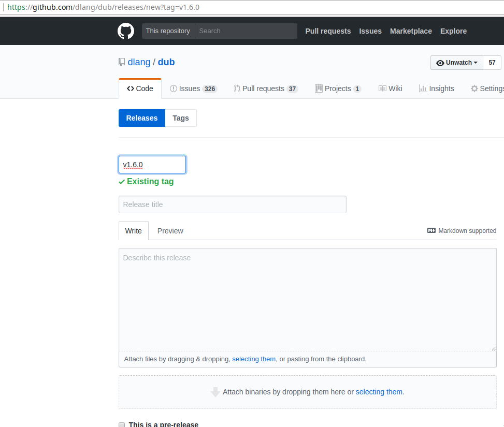Click the eye icon on the Unwatch button
Image resolution: width=504 pixels, height=427 pixels.
[440, 62]
